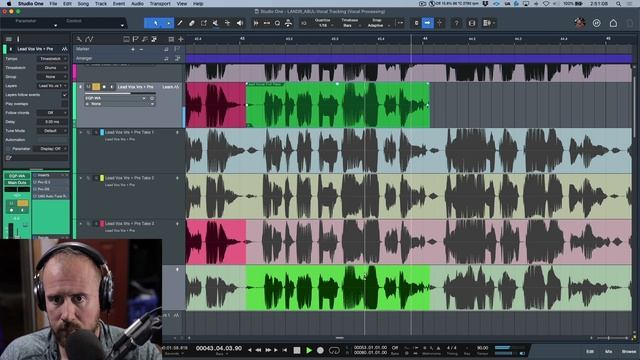
Task: Open the Event menu
Action: click(x=119, y=3)
